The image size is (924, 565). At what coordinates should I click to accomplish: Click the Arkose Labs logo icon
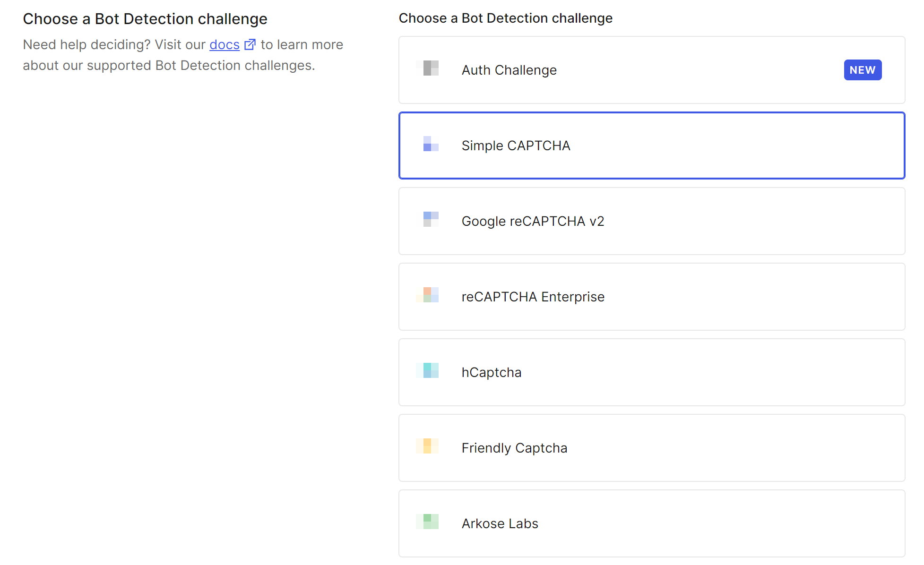click(428, 522)
